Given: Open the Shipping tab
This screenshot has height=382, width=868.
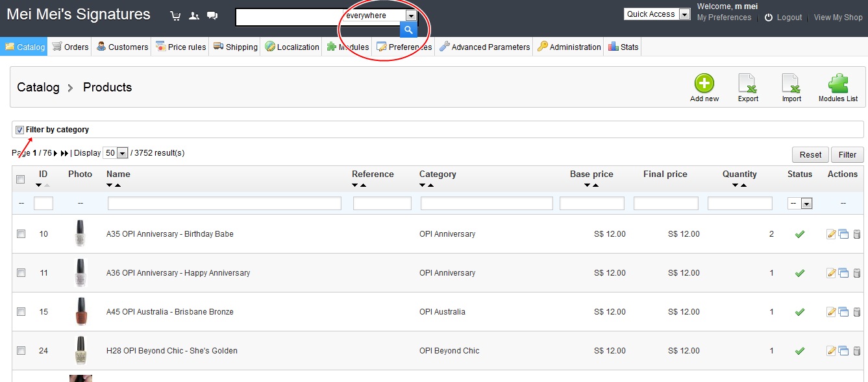Looking at the screenshot, I should (x=235, y=47).
